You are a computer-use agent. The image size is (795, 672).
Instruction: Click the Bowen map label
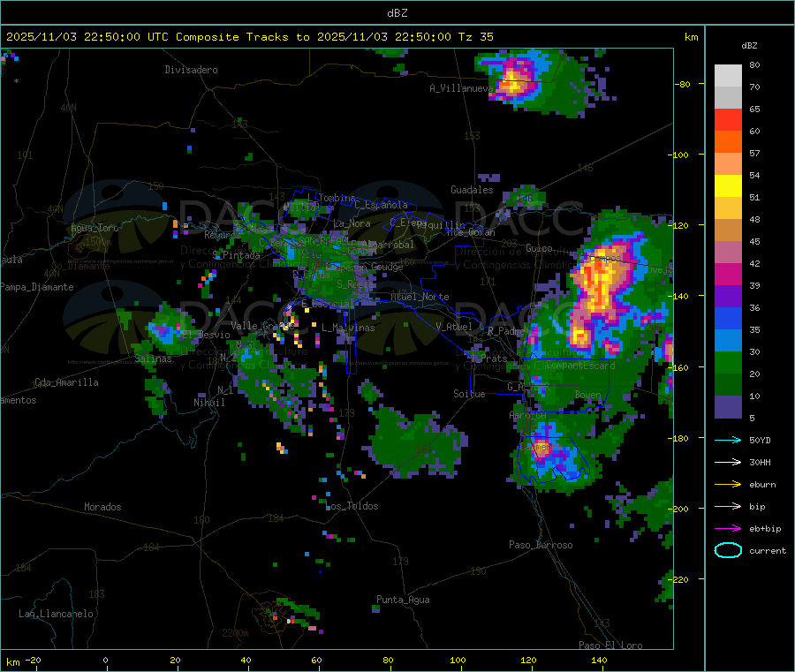[x=588, y=394]
